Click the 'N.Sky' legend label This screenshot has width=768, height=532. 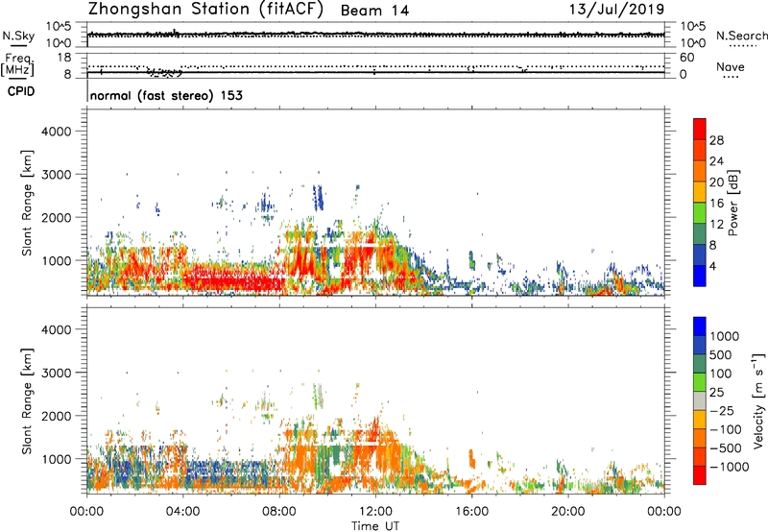[18, 36]
